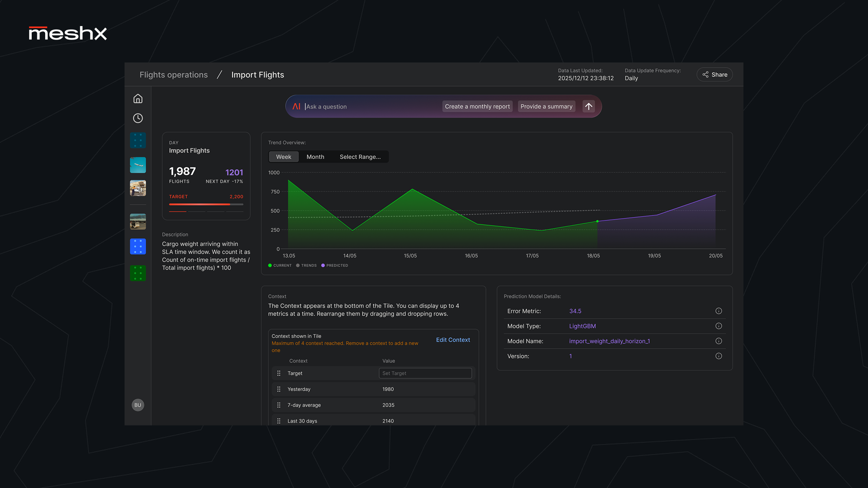Show info for Error Metric
Image resolution: width=868 pixels, height=488 pixels.
719,311
